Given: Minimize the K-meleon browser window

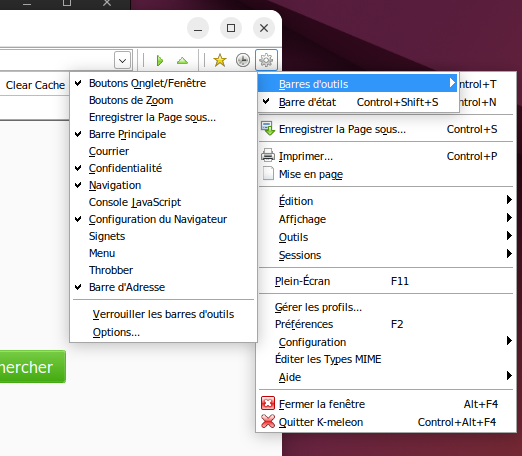Looking at the screenshot, I should pyautogui.click(x=198, y=28).
